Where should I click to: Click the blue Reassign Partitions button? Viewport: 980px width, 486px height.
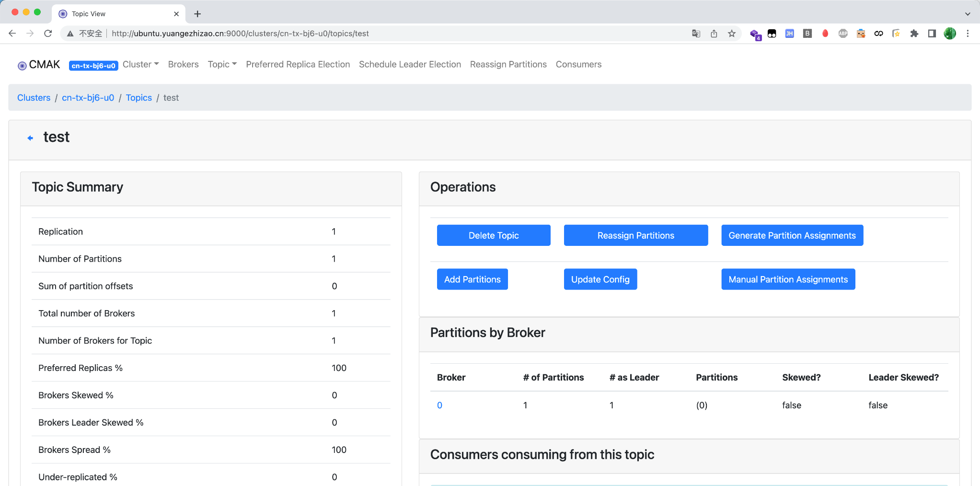(x=636, y=235)
